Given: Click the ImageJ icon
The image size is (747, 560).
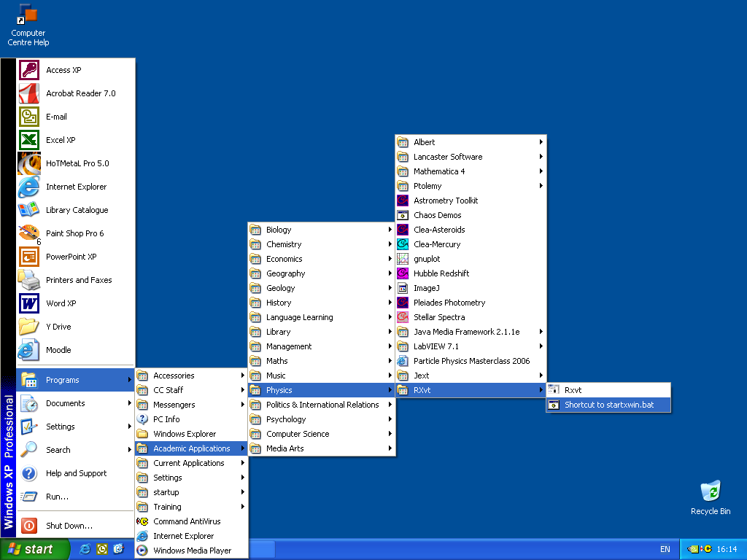Looking at the screenshot, I should [403, 288].
